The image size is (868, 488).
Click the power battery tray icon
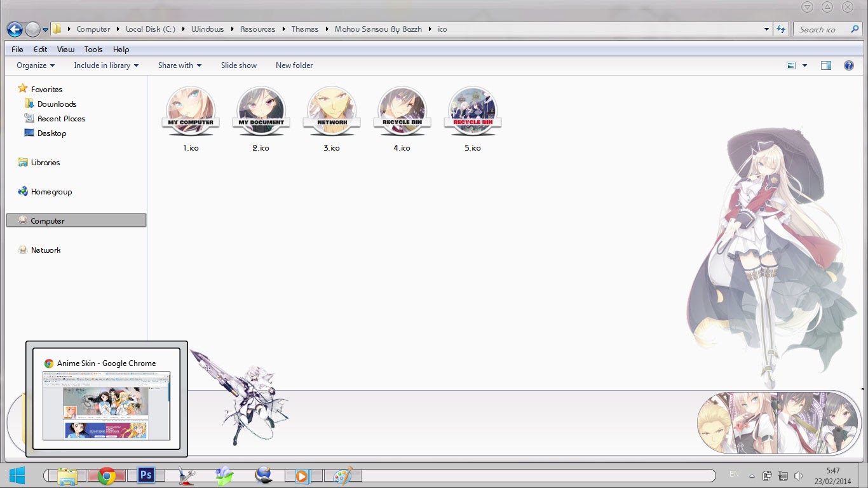(768, 476)
